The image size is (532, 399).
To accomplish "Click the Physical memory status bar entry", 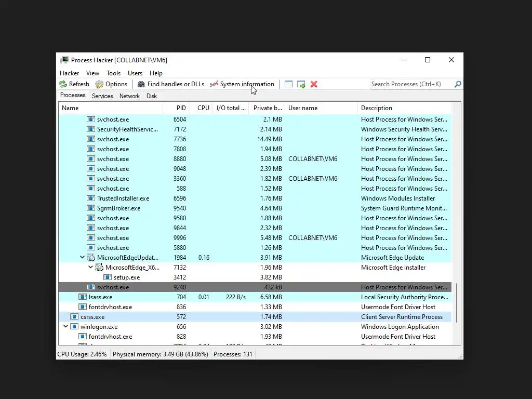I will 160,354.
